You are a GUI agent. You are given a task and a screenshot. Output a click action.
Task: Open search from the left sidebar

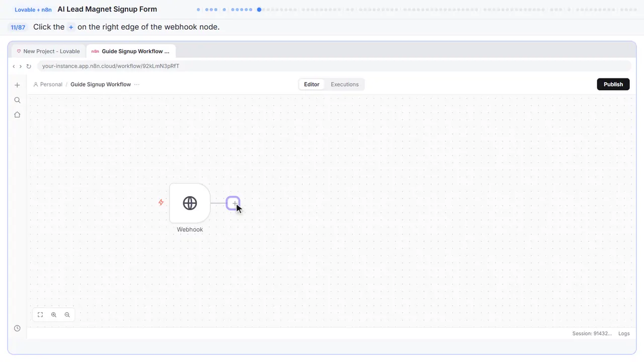(17, 100)
